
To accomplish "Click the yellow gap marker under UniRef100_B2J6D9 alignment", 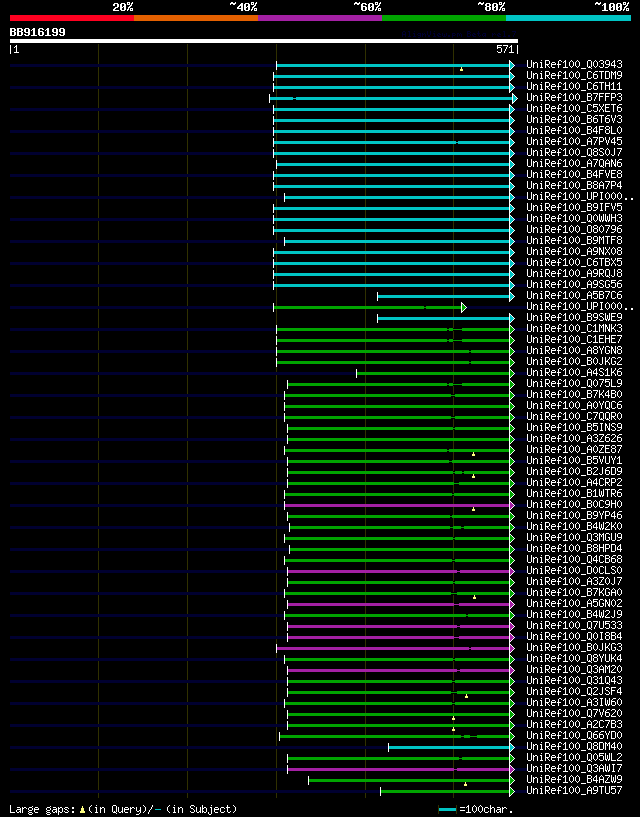I will point(473,476).
